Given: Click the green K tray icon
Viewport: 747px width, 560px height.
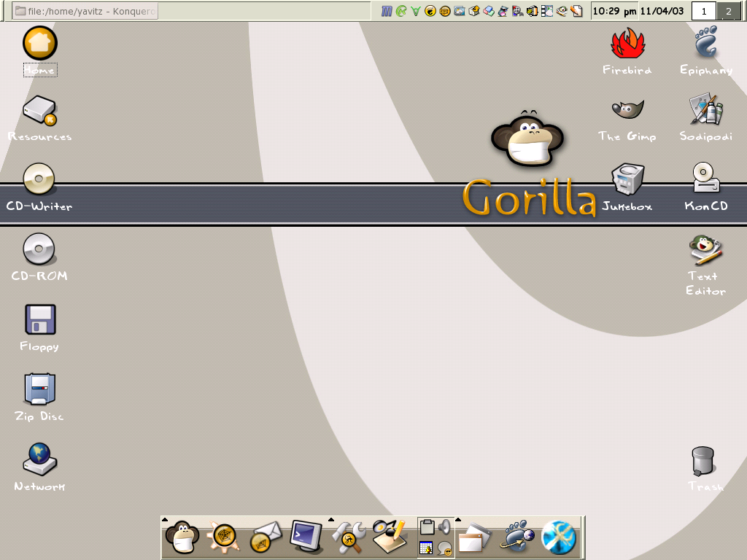Looking at the screenshot, I should pyautogui.click(x=401, y=11).
